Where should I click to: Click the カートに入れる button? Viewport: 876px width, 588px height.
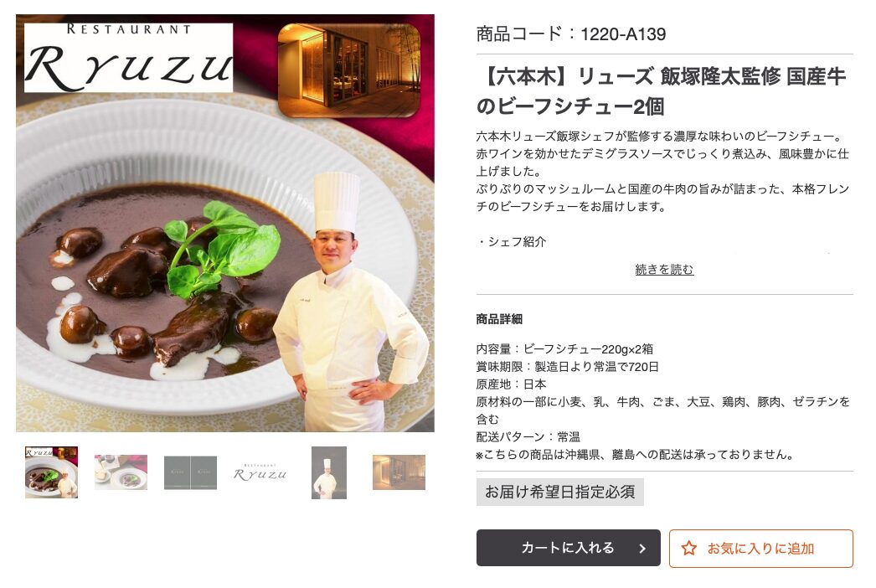[x=568, y=548]
